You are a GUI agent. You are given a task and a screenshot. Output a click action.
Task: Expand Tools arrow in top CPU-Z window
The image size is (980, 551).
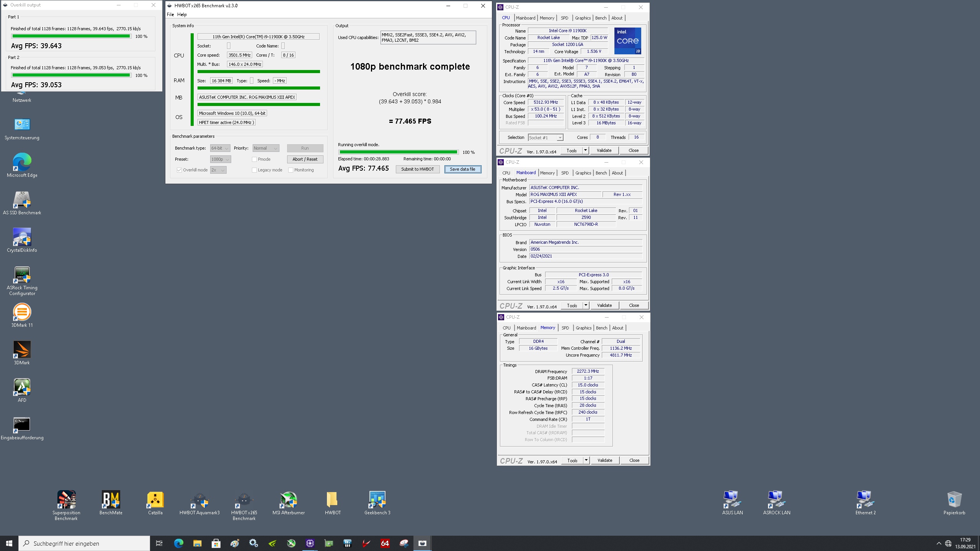(585, 150)
